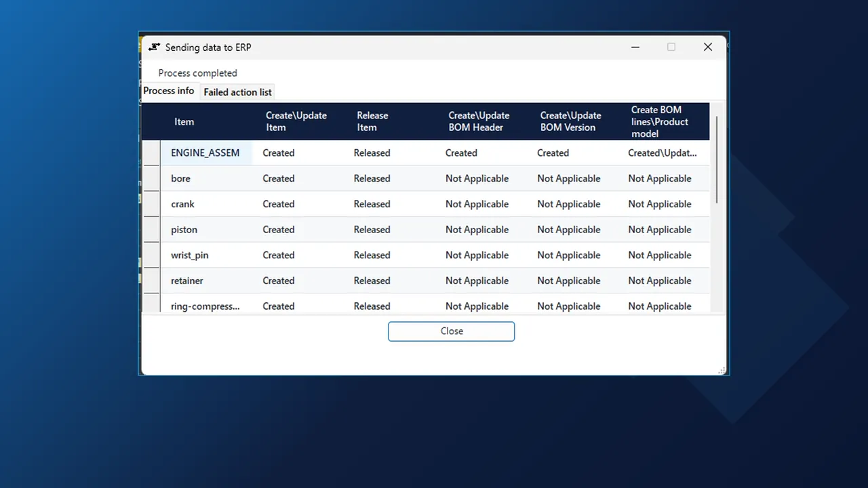Screen dimensions: 868x488
Task: Click Released in the ENGINE_ASSEM row
Action: pos(372,153)
